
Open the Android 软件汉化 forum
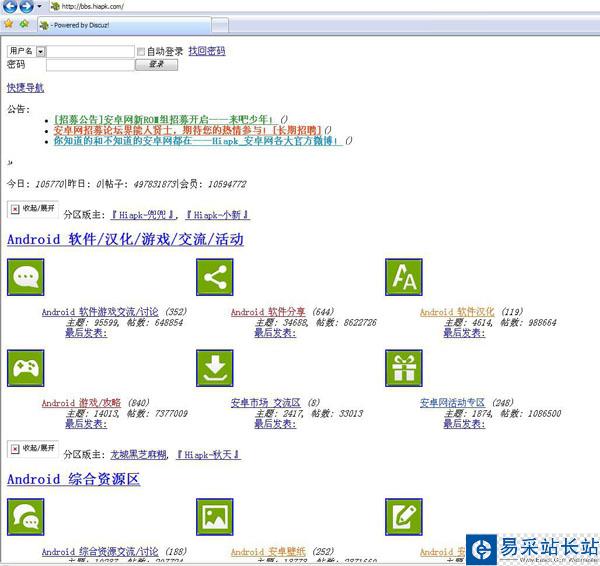(457, 312)
